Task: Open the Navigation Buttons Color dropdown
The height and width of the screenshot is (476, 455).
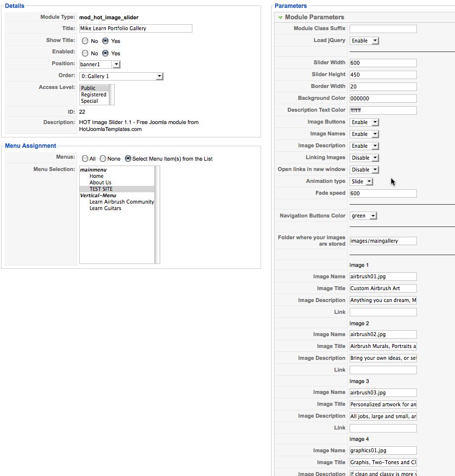Action: pos(363,216)
